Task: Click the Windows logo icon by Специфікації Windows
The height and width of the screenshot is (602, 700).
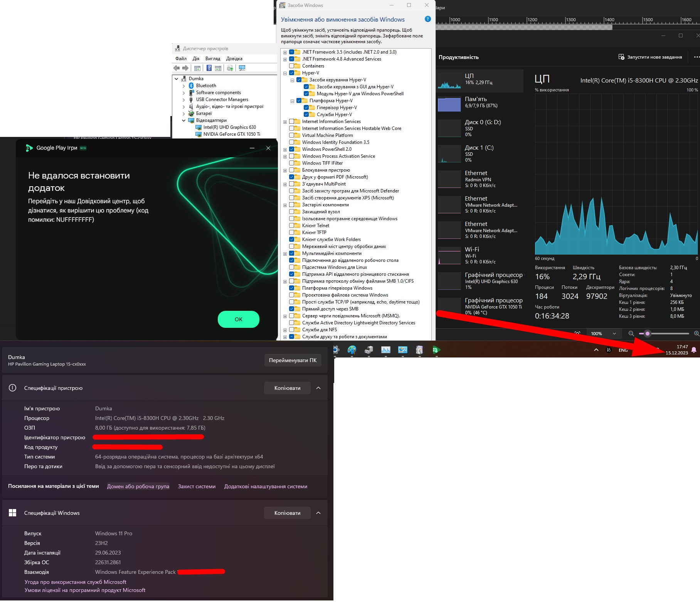Action: click(13, 513)
